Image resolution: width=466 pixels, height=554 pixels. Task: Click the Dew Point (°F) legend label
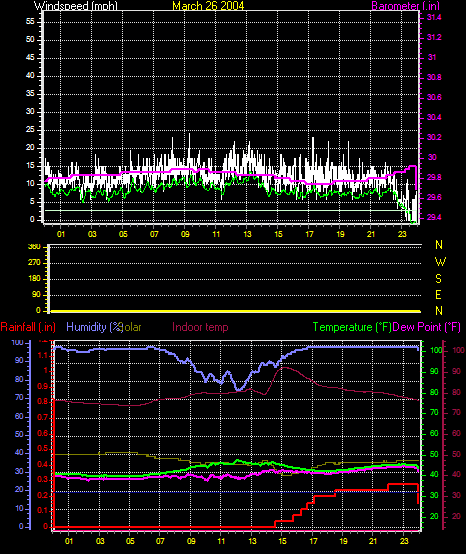click(427, 327)
